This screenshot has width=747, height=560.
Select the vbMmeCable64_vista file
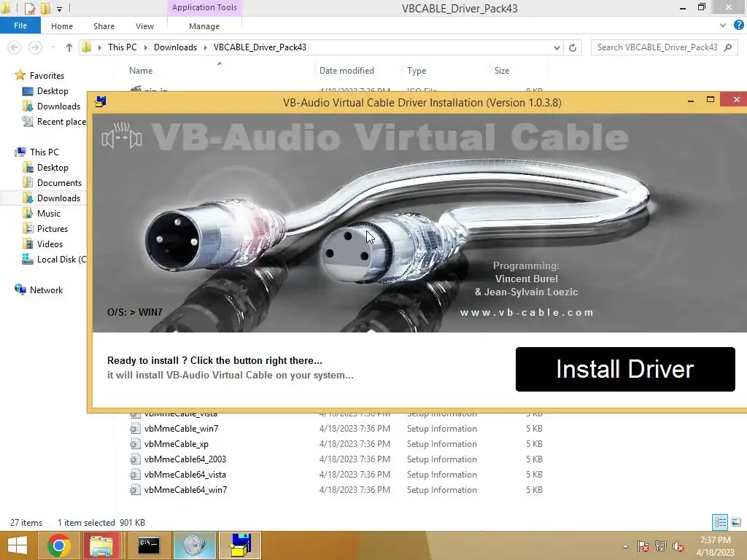185,474
